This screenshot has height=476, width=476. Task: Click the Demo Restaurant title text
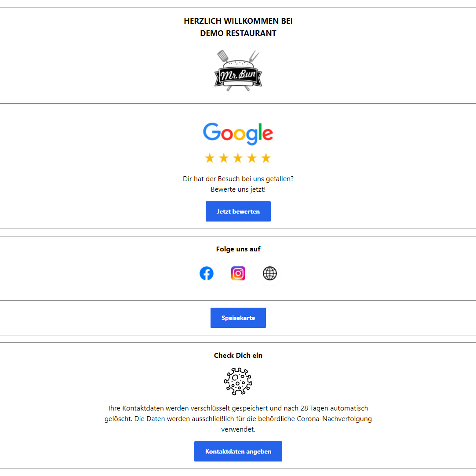[238, 33]
